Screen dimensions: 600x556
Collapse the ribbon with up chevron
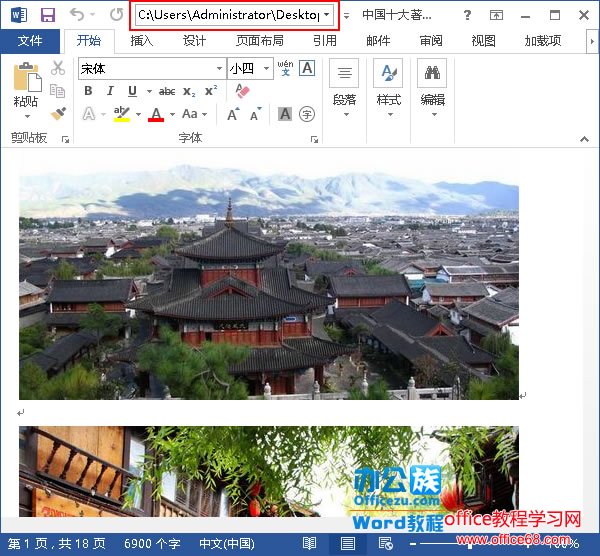(x=584, y=139)
